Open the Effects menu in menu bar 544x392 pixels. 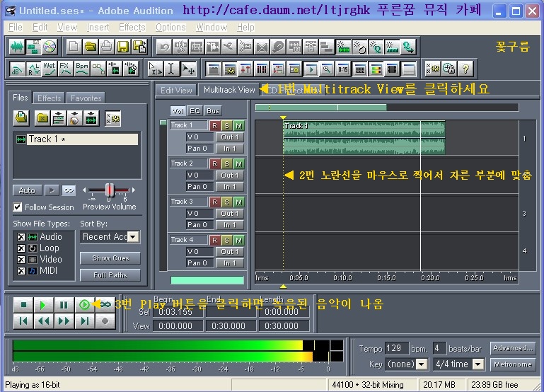(132, 28)
